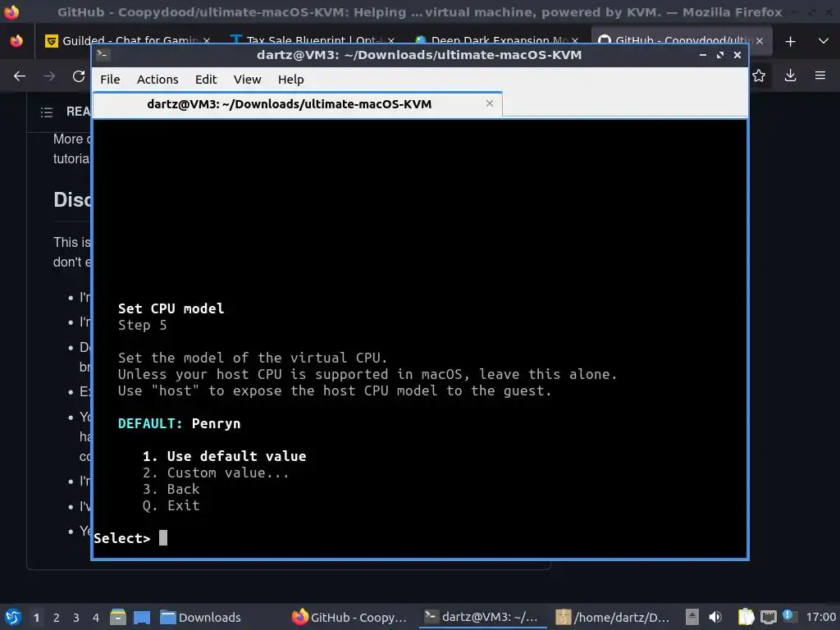840x630 pixels.
Task: Open Firefox hamburger application menu
Action: [820, 76]
